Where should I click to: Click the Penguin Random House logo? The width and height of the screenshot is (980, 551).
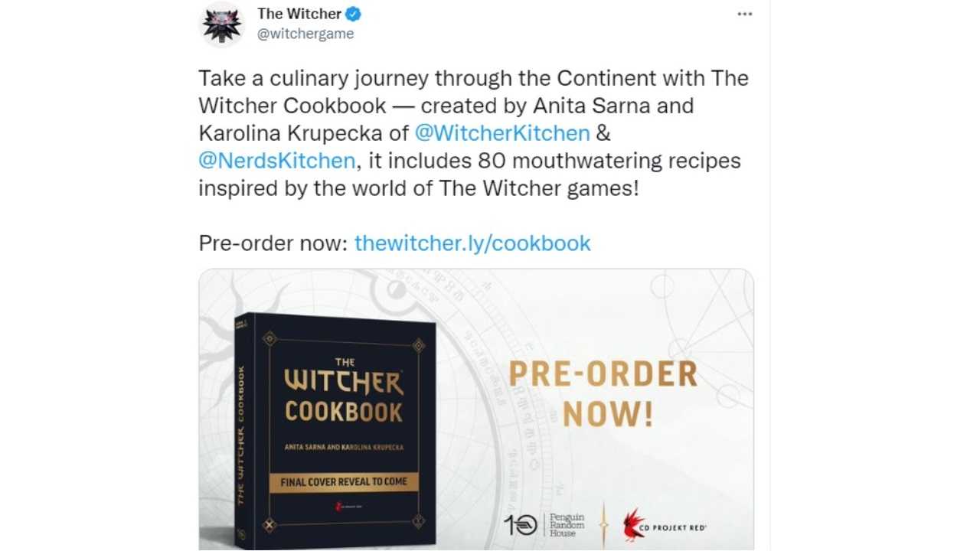[x=567, y=524]
